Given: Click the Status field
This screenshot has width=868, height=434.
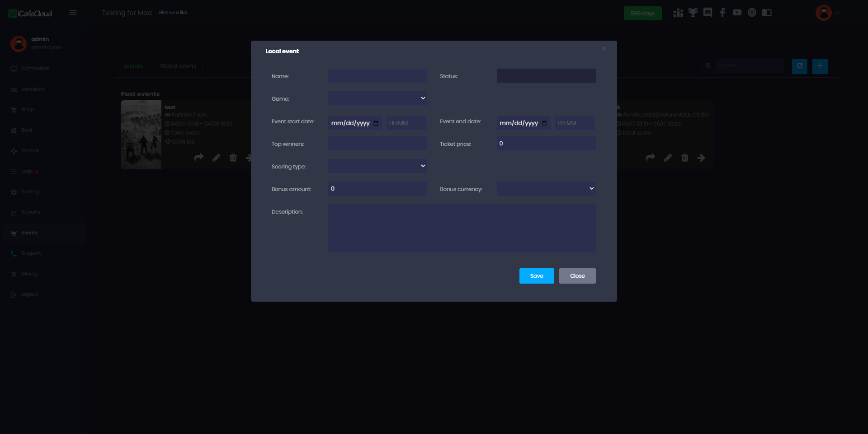Looking at the screenshot, I should [546, 76].
